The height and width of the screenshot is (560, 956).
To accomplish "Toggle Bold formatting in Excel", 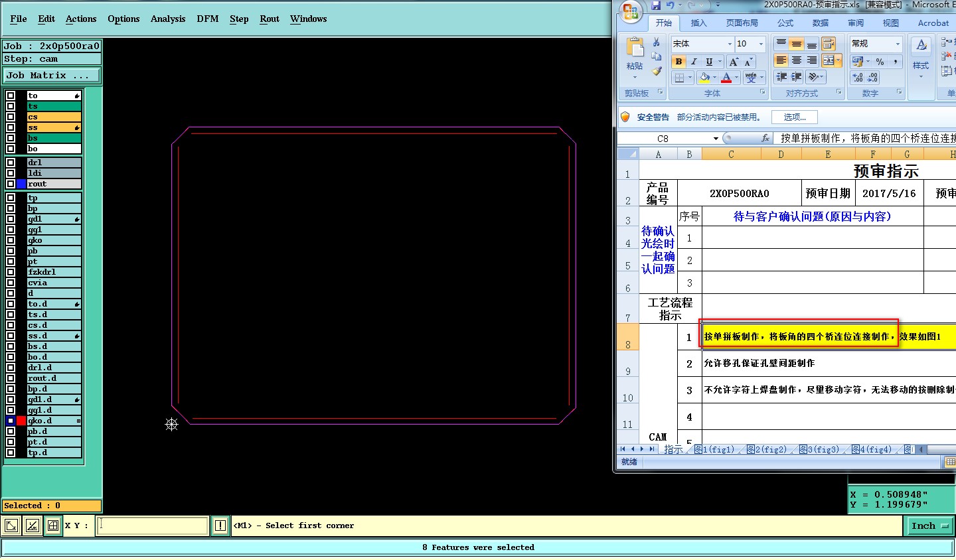I will click(678, 62).
